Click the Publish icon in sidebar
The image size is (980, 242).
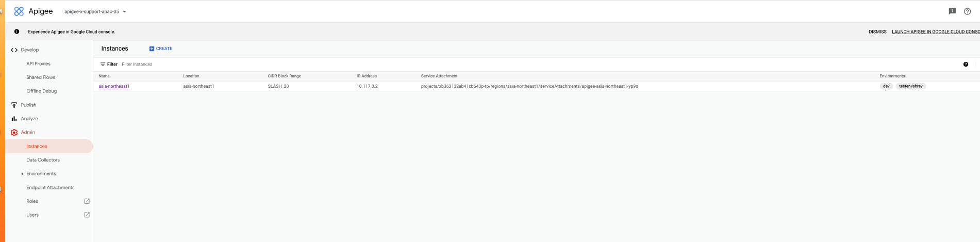(14, 105)
